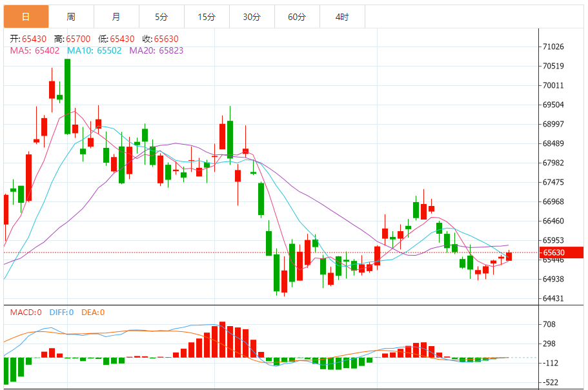The width and height of the screenshot is (588, 390).
Task: Click the 70011 price axis label
Action: coord(554,85)
